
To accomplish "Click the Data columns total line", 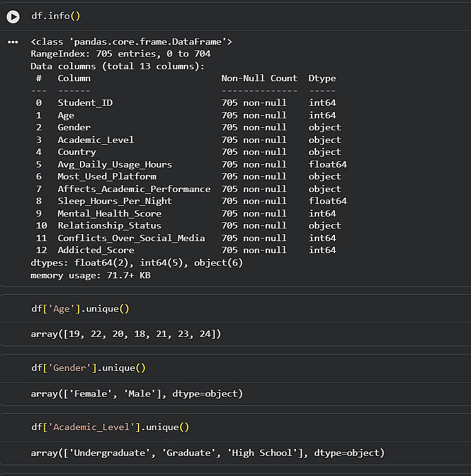I will (x=117, y=66).
